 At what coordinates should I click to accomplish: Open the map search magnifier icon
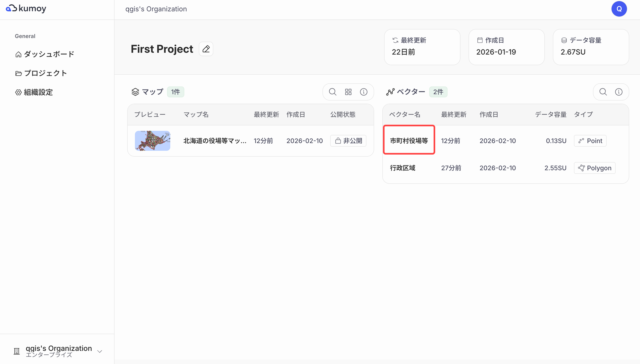pos(333,92)
